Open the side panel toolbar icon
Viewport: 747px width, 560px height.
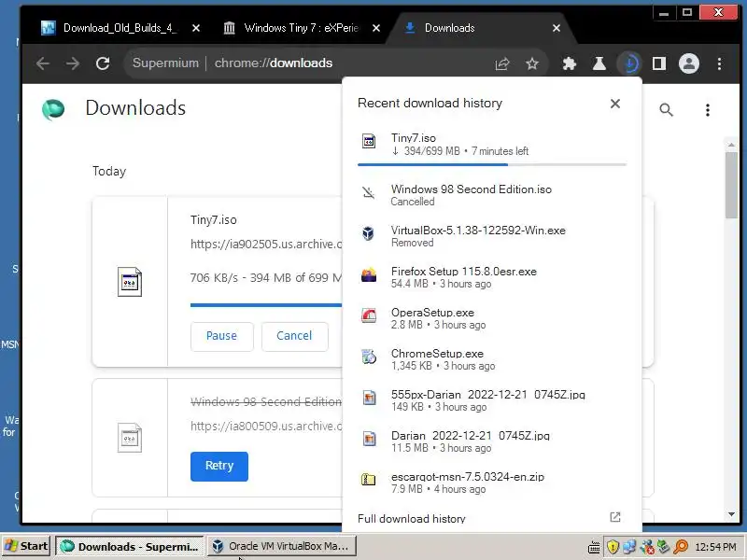(x=659, y=63)
